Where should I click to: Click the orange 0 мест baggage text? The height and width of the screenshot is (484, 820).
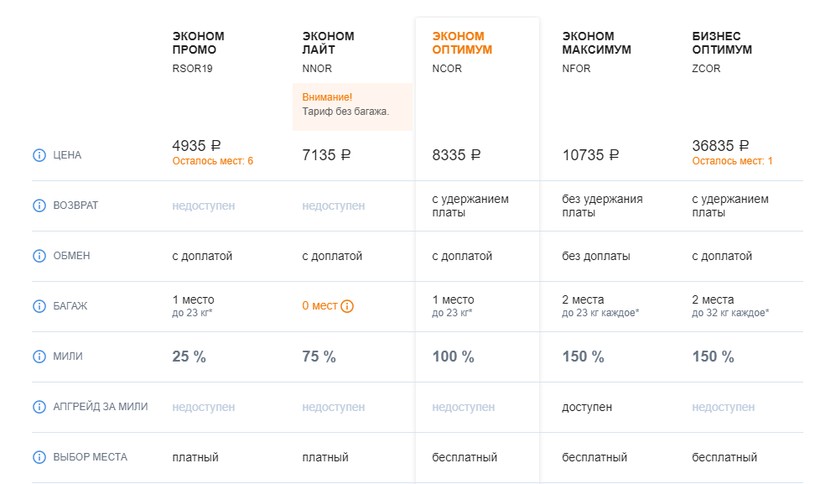(319, 306)
